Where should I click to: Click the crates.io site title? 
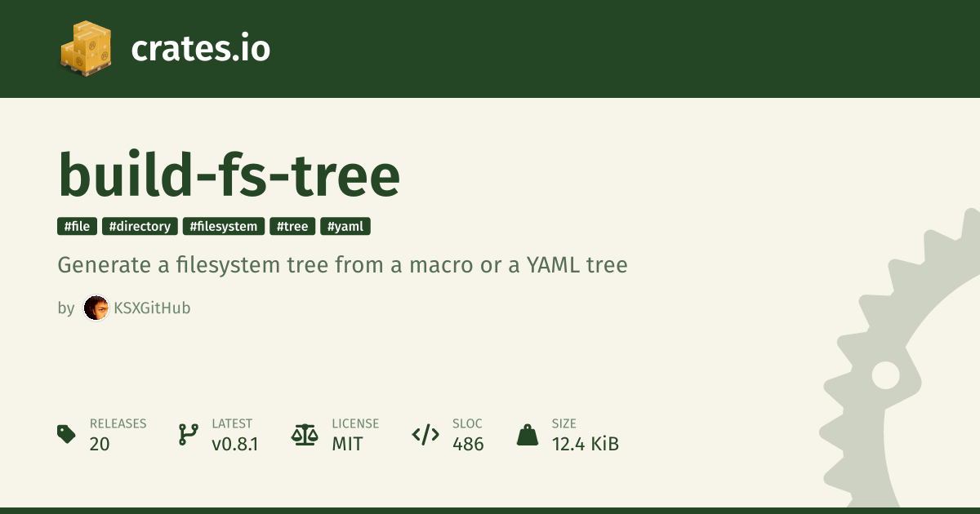coord(200,49)
